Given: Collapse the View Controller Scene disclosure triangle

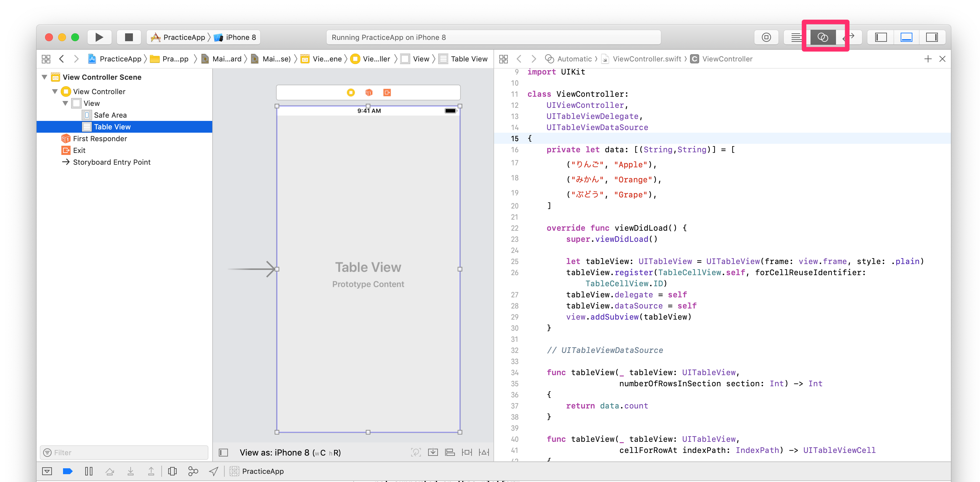Looking at the screenshot, I should [x=44, y=77].
